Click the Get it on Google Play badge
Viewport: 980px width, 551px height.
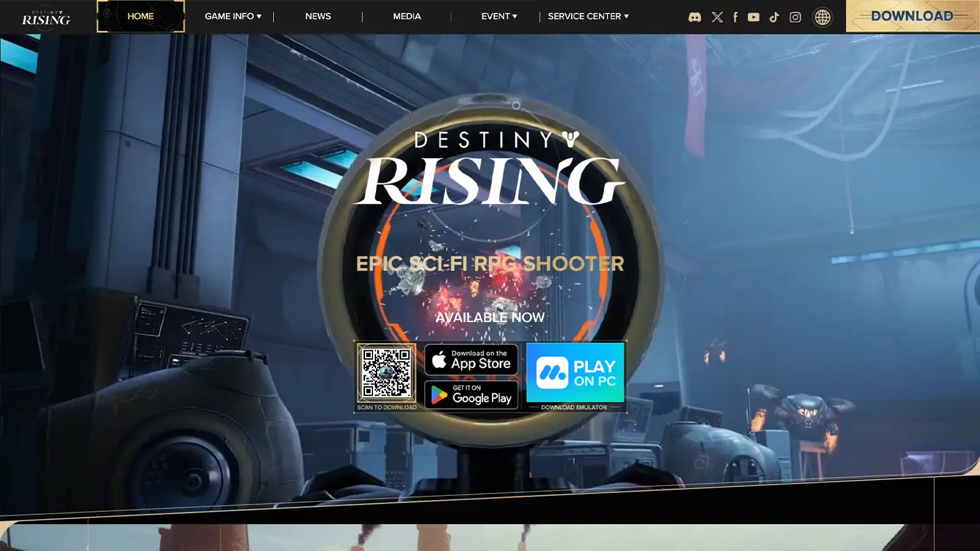click(471, 395)
